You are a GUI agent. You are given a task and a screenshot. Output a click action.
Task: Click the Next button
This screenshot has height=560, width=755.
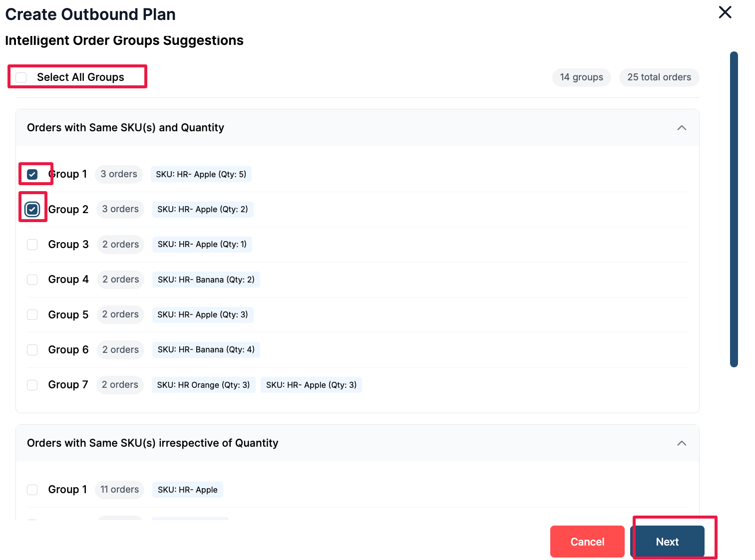(667, 542)
